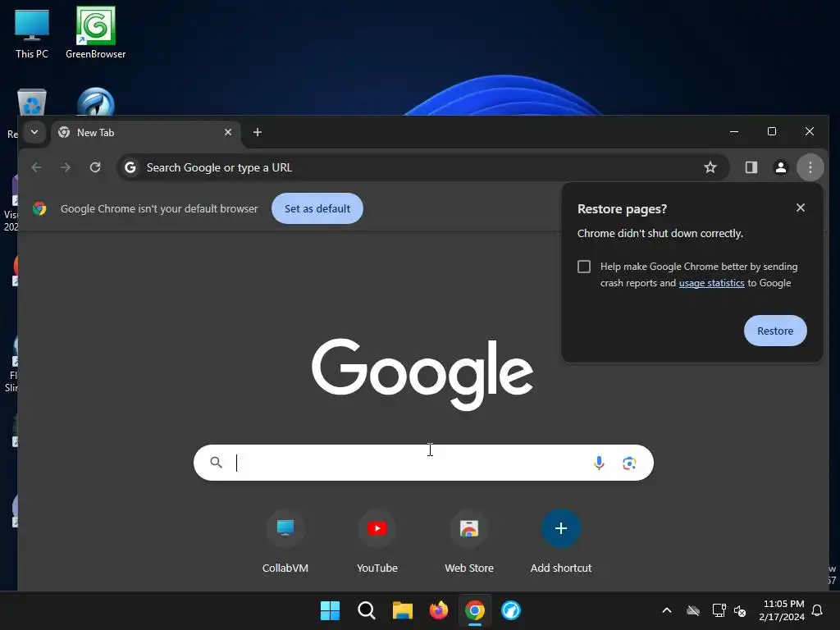Click the Google G icon in address bar
This screenshot has width=840, height=630.
130,167
